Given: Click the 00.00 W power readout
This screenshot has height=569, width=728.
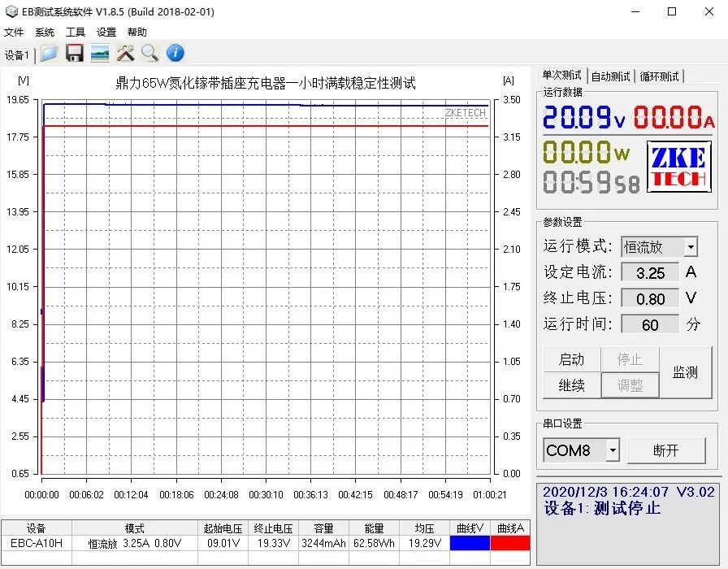Looking at the screenshot, I should [587, 152].
